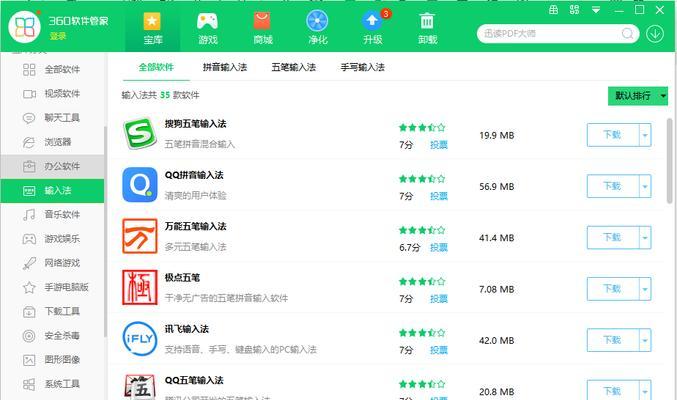Select 输入法 category in sidebar
Viewport: 677px width, 400px height.
coord(52,190)
